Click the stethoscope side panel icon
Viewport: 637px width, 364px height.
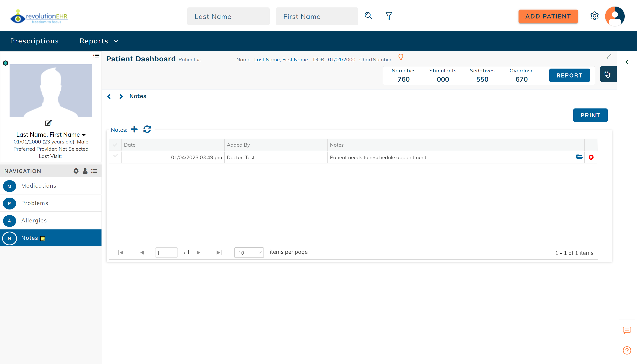tap(608, 74)
